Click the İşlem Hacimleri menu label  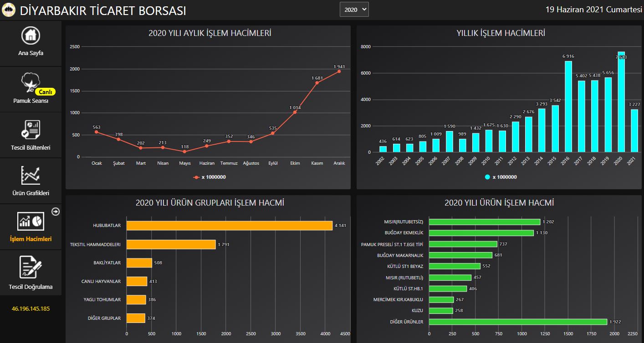pyautogui.click(x=31, y=239)
